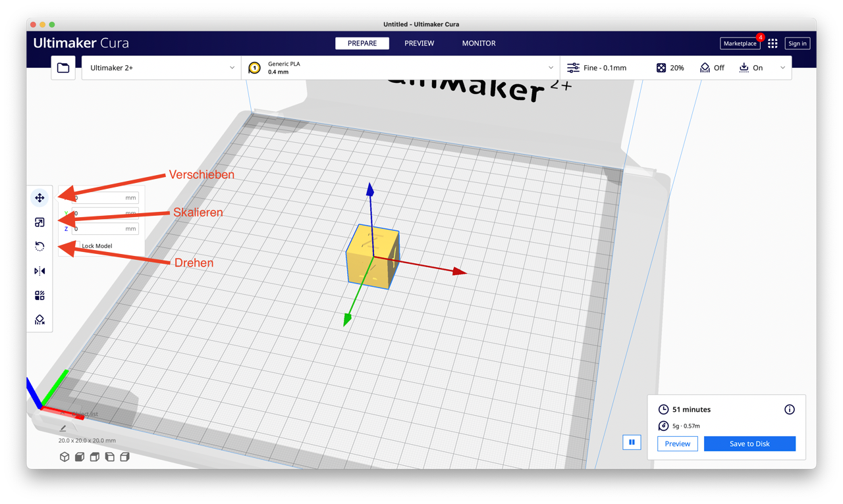Click the extruder 1 material icon

coord(254,68)
